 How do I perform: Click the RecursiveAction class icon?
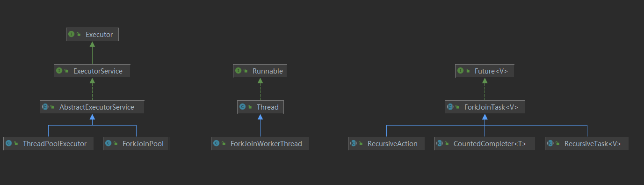click(x=354, y=143)
